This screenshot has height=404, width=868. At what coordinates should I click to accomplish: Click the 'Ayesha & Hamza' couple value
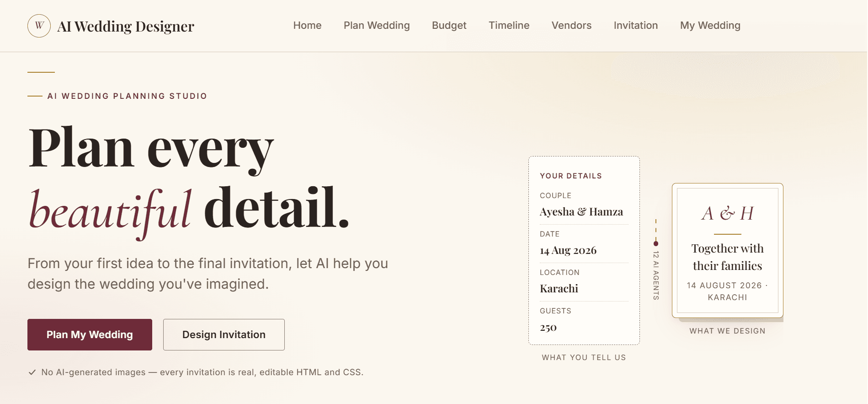tap(581, 212)
